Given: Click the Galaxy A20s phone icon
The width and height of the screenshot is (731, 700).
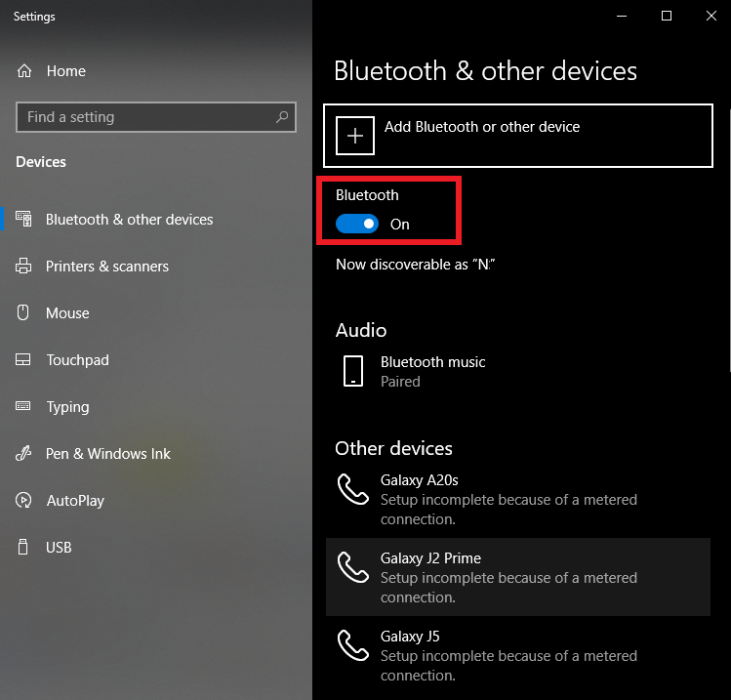Looking at the screenshot, I should point(353,489).
